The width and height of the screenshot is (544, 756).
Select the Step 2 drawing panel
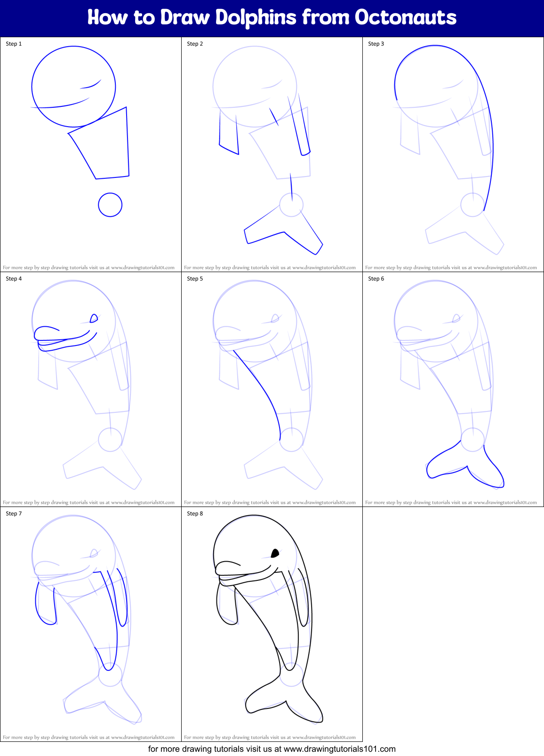click(272, 154)
